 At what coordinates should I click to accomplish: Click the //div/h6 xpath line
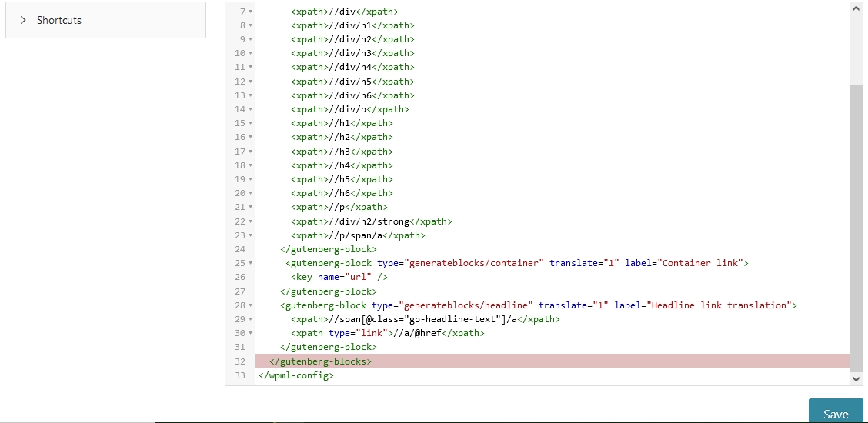coord(352,95)
